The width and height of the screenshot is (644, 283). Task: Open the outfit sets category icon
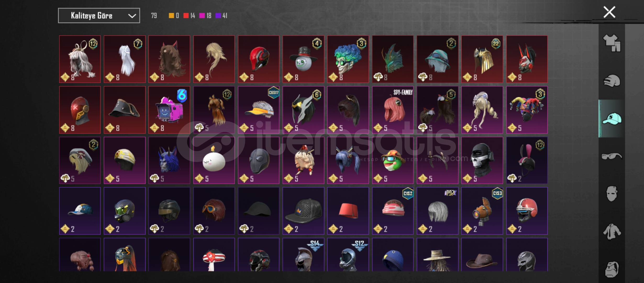(612, 43)
